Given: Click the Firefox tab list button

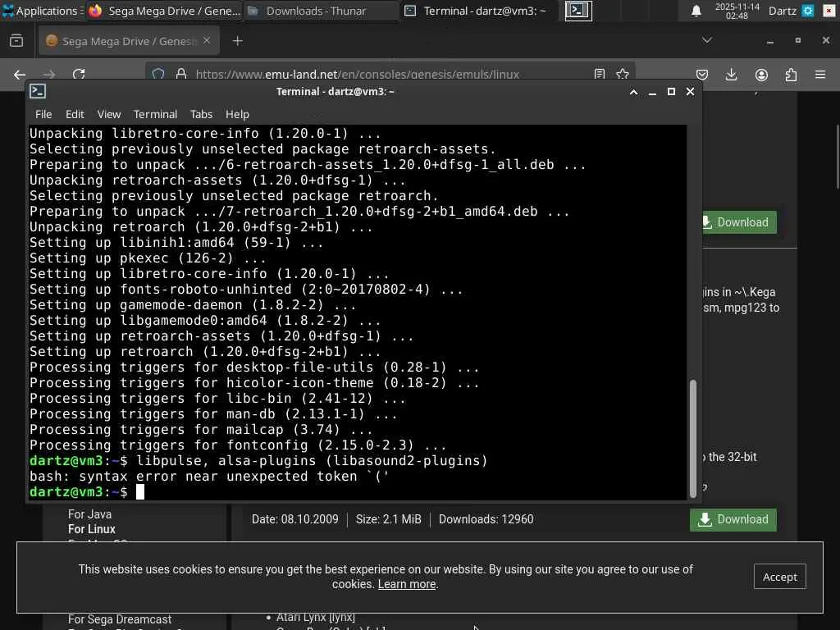Looking at the screenshot, I should [x=16, y=41].
